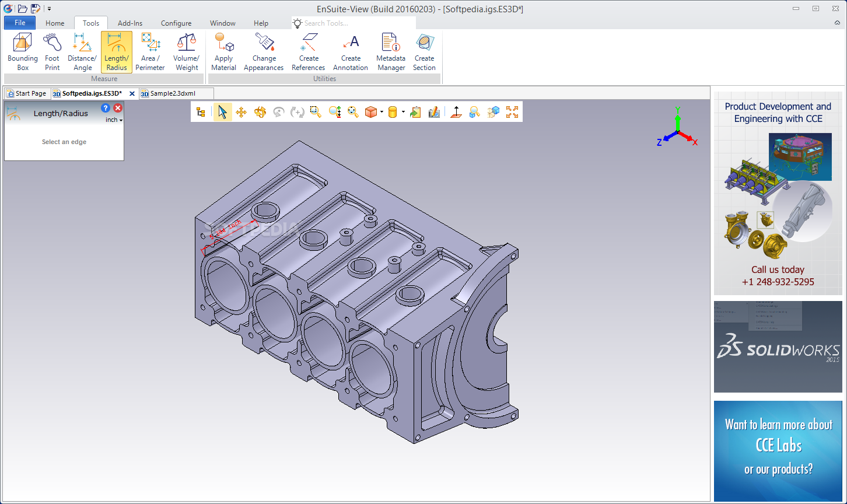Viewport: 847px width, 504px height.
Task: Click the Search Tools input field
Action: tap(354, 23)
